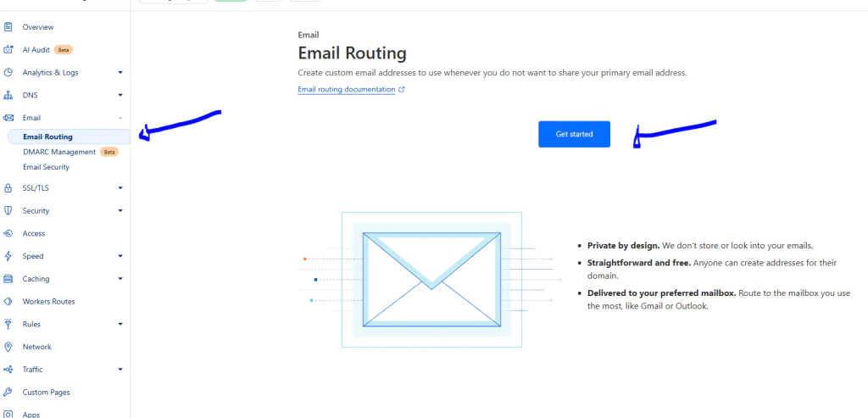This screenshot has width=868, height=418.
Task: Expand the Rules dropdown arrow
Action: point(120,324)
